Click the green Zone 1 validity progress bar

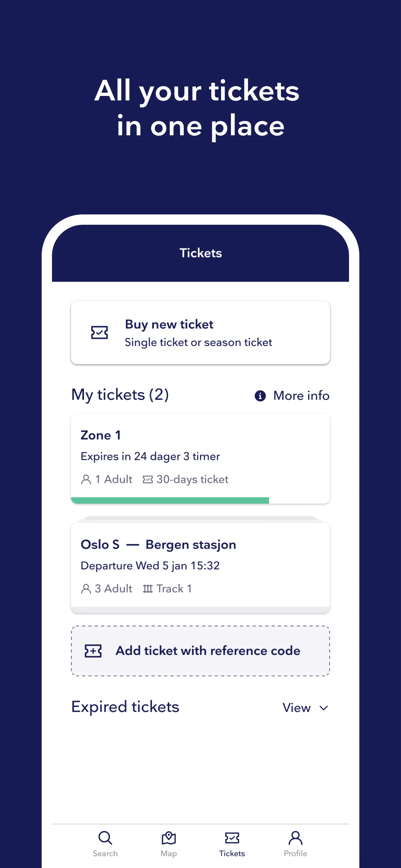(170, 501)
